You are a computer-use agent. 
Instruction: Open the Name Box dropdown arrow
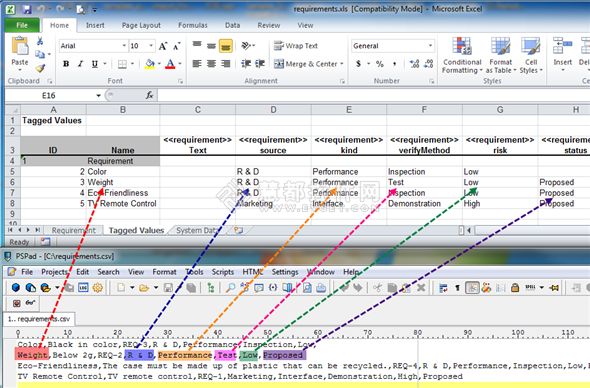98,96
